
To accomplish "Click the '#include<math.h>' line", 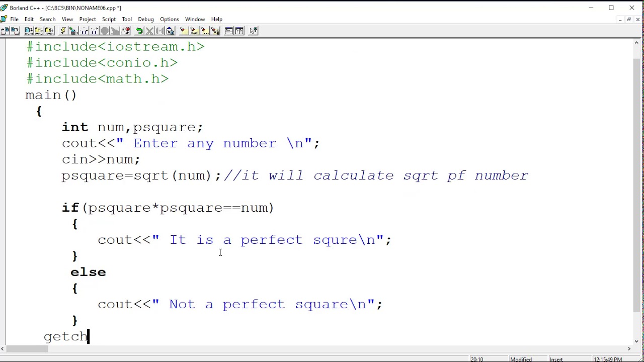I will click(x=97, y=79).
